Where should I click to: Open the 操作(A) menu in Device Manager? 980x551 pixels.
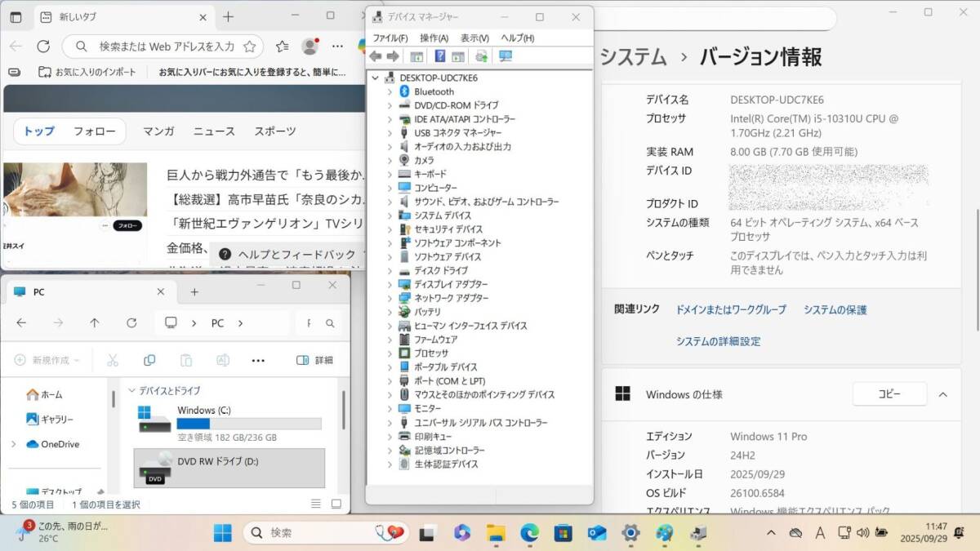coord(434,38)
